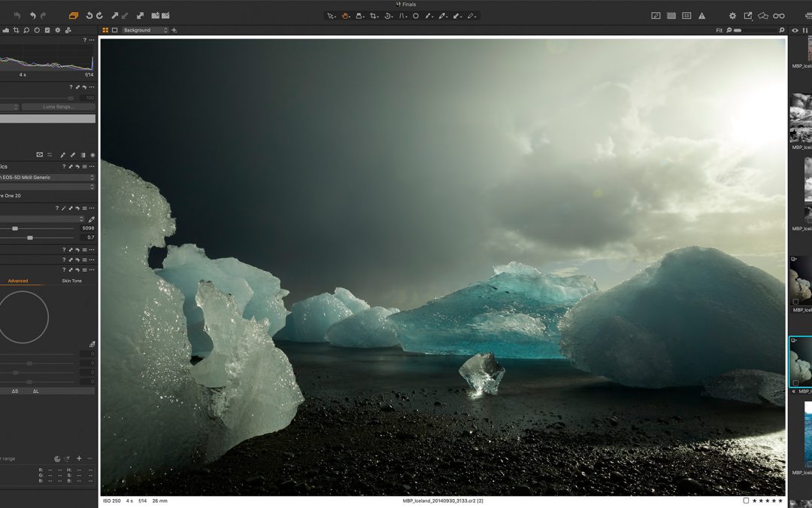
Task: Switch to the Advanced color editor tab
Action: click(x=18, y=281)
